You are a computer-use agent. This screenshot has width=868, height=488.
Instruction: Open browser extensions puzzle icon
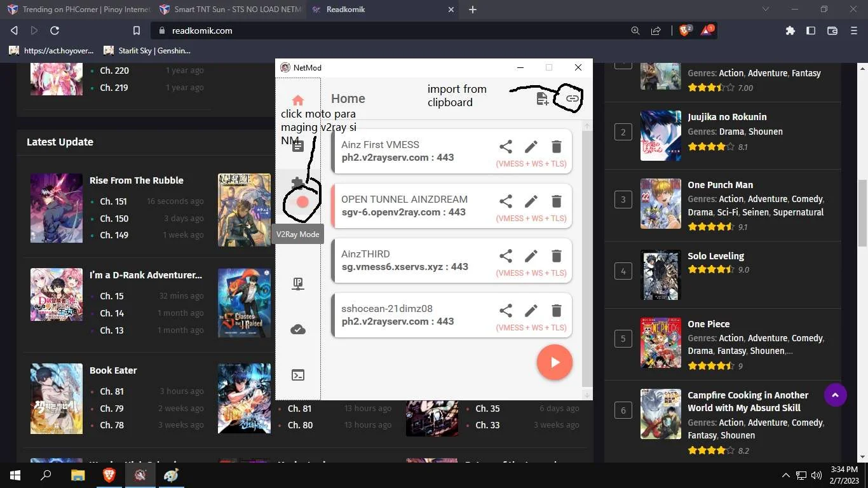790,30
